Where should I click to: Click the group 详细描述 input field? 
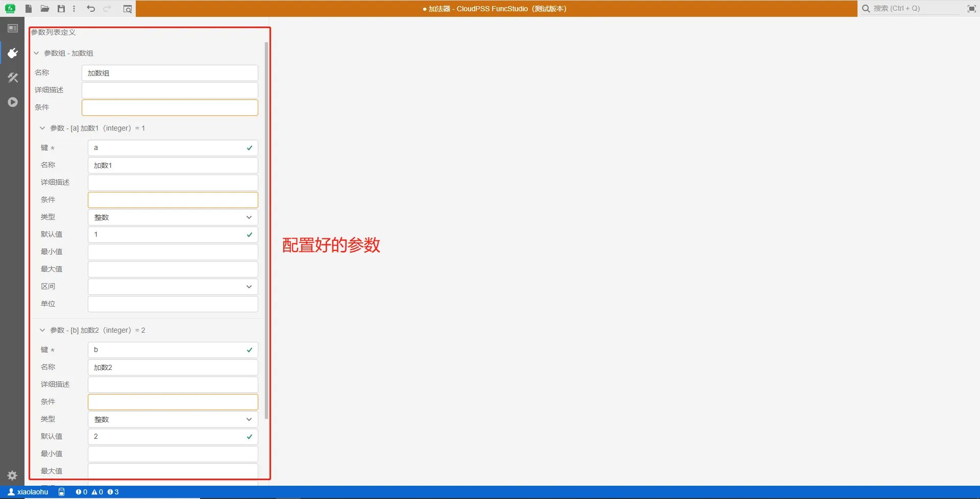[170, 90]
